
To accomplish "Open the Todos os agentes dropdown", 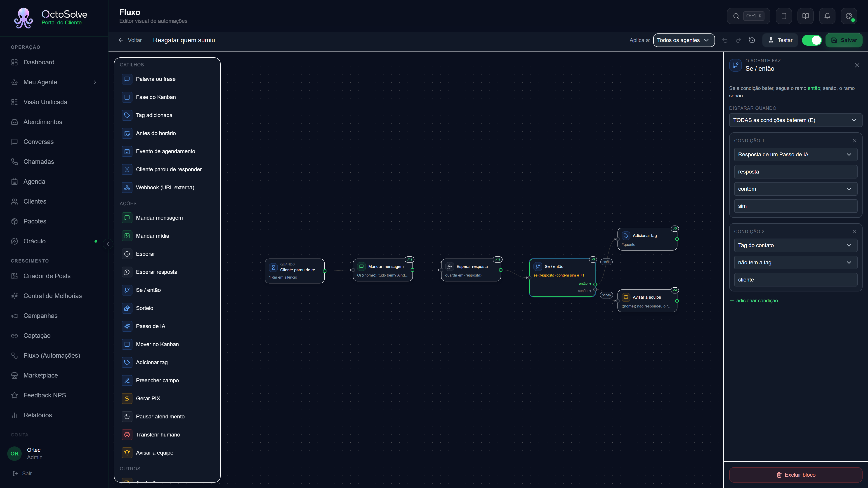I will [684, 40].
